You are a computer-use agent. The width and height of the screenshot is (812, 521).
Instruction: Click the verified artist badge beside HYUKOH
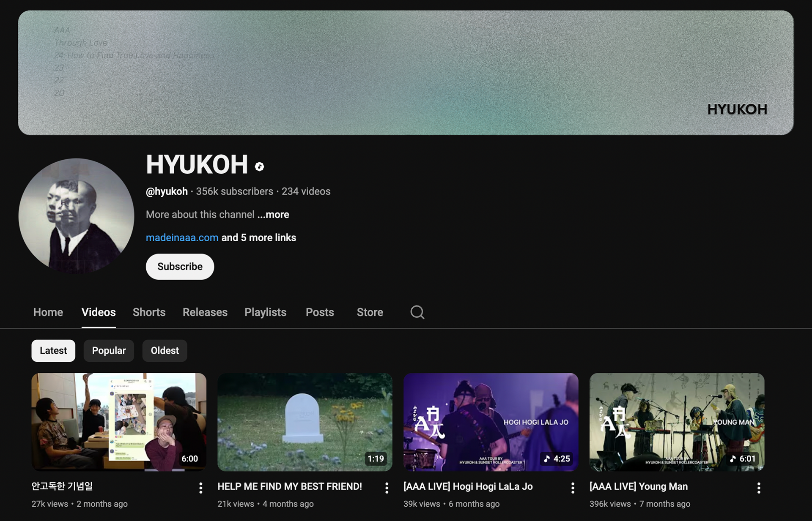[260, 166]
